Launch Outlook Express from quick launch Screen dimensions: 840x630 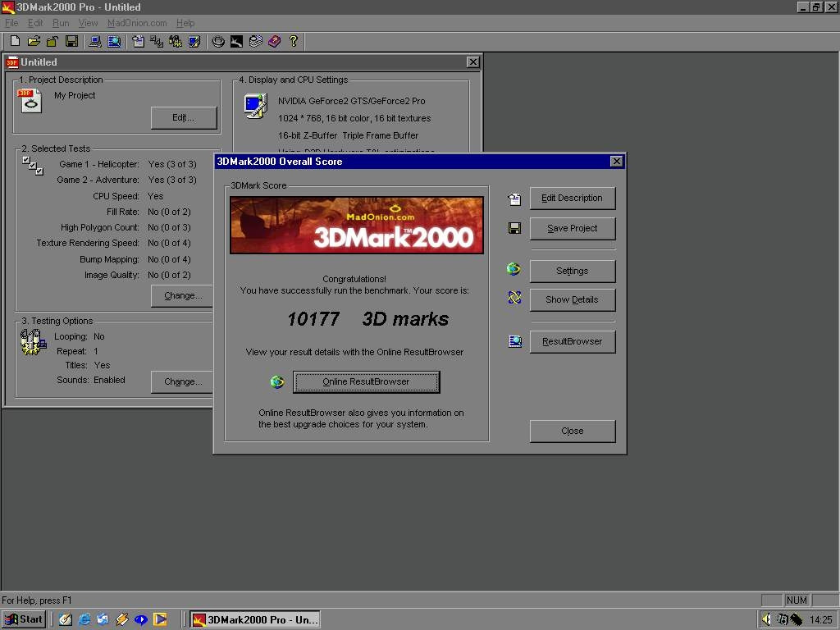(x=103, y=620)
